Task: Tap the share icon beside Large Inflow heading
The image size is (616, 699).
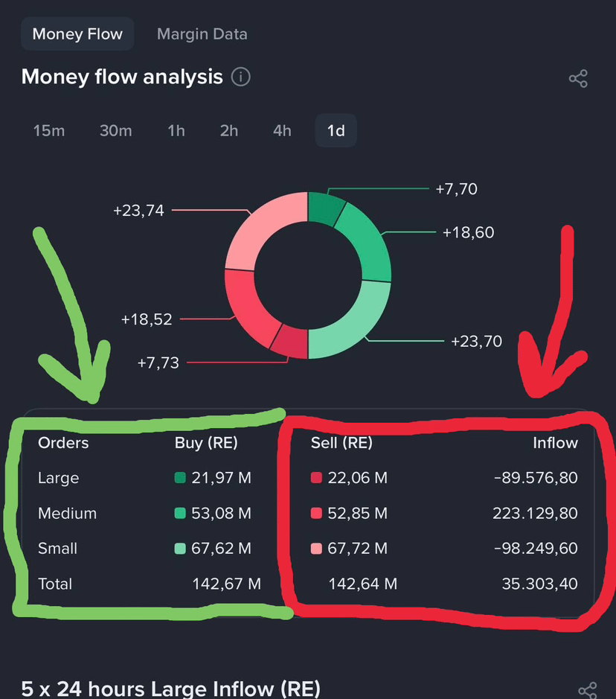Action: pos(587,691)
